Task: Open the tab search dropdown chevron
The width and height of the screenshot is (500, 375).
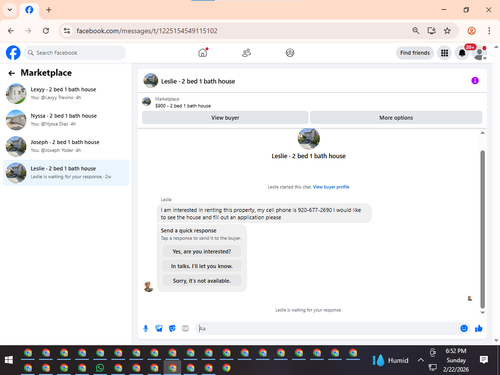Action: 10,10
